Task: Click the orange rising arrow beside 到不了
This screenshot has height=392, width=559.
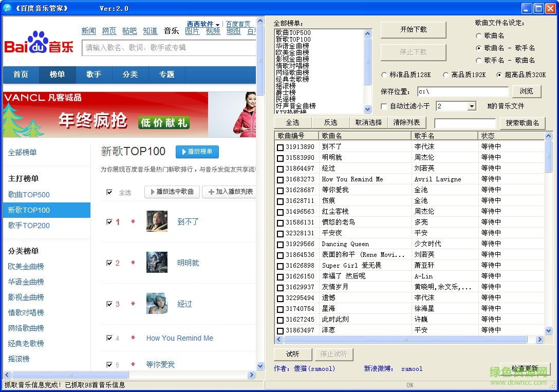Action: [x=133, y=221]
